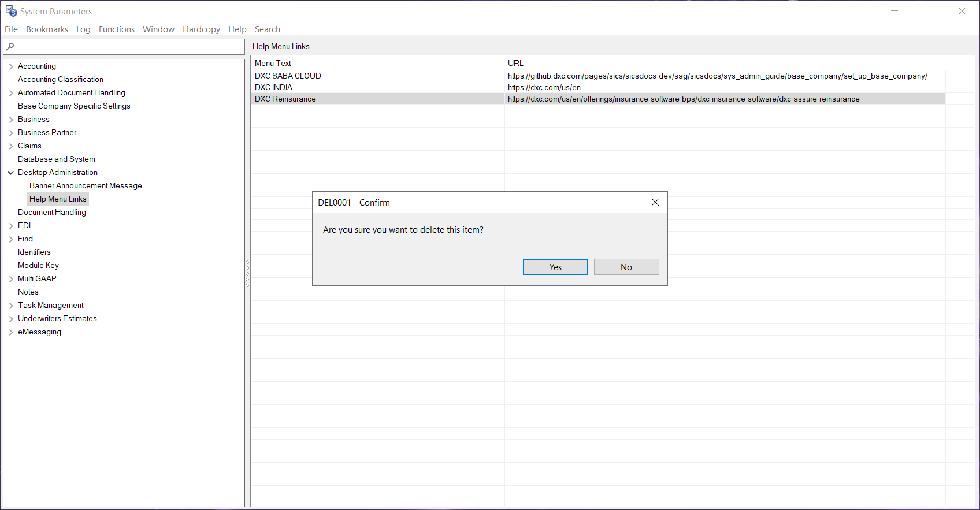Select the DXC Reinsurance row
Viewport: 980px width, 510px height.
tap(598, 99)
